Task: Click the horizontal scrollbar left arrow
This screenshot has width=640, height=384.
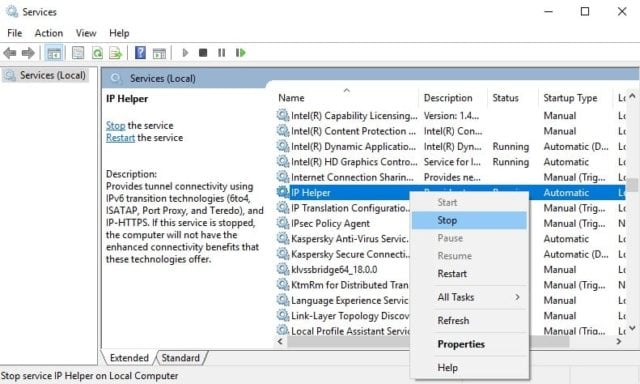Action: coord(280,342)
